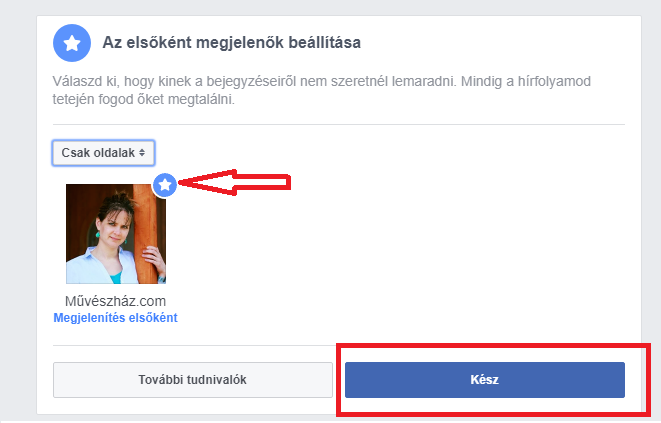The image size is (661, 423).
Task: Click heading Az elsőként megjelenők beállítása
Action: click(231, 43)
